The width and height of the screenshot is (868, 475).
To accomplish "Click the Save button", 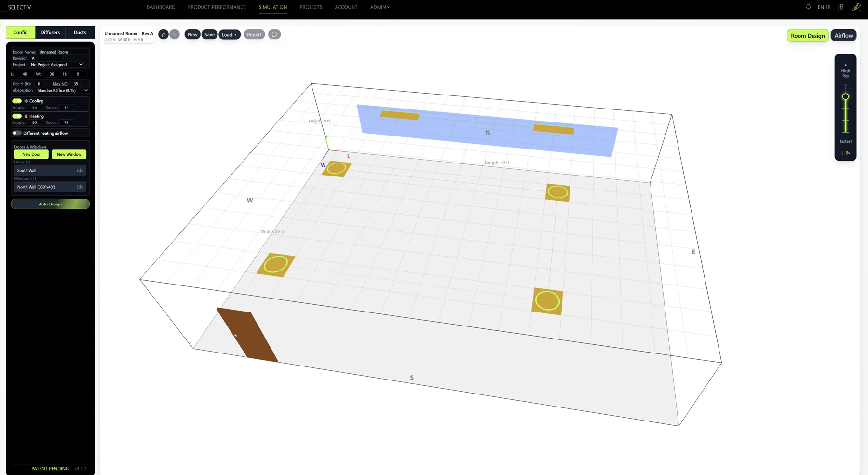I will 209,35.
